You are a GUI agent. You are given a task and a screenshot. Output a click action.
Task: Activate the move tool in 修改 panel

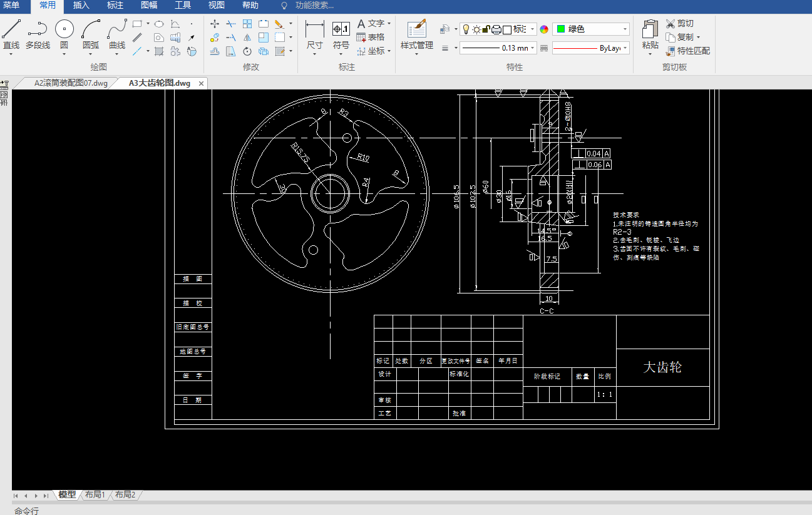[x=215, y=24]
